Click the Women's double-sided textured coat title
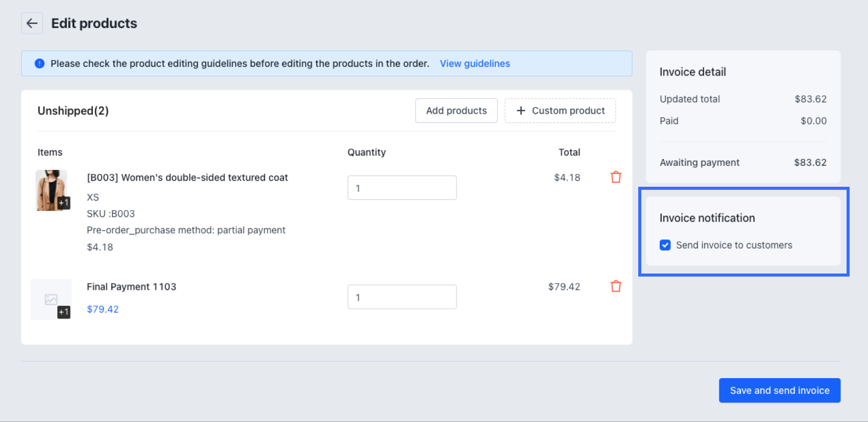 coord(187,178)
